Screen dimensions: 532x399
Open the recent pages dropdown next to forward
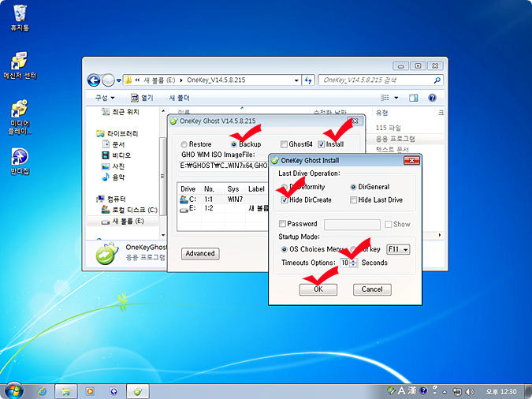point(118,80)
